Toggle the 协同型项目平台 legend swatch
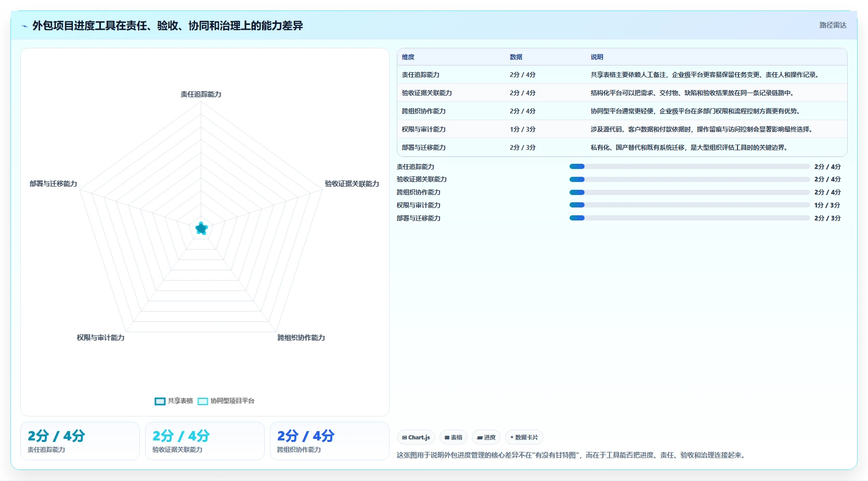 [x=203, y=401]
